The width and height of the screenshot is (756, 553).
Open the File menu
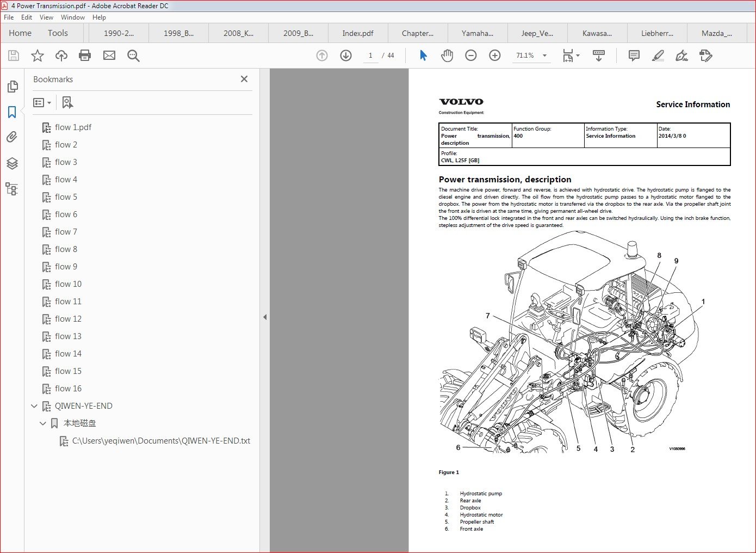[x=9, y=17]
